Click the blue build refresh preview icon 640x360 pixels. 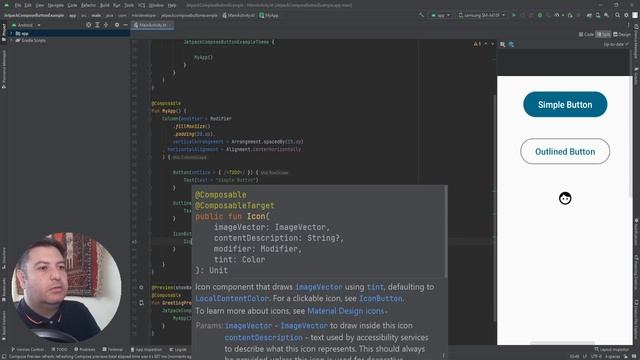pos(511,44)
